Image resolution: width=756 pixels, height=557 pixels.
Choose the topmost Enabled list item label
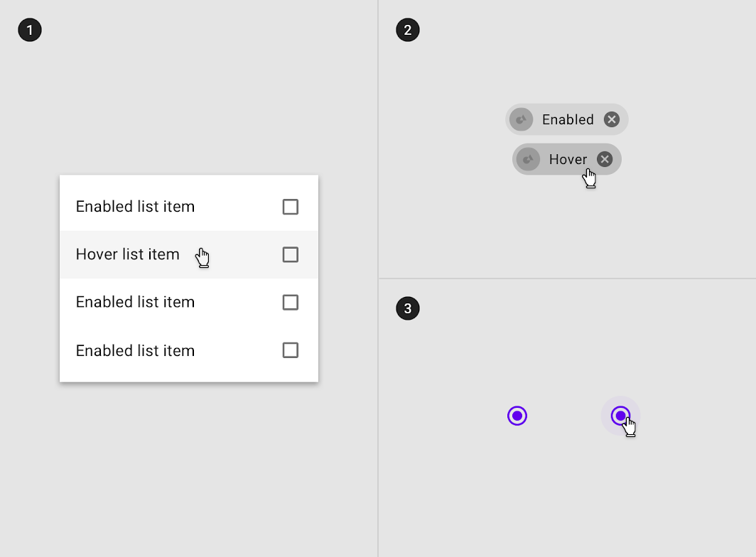[136, 207]
